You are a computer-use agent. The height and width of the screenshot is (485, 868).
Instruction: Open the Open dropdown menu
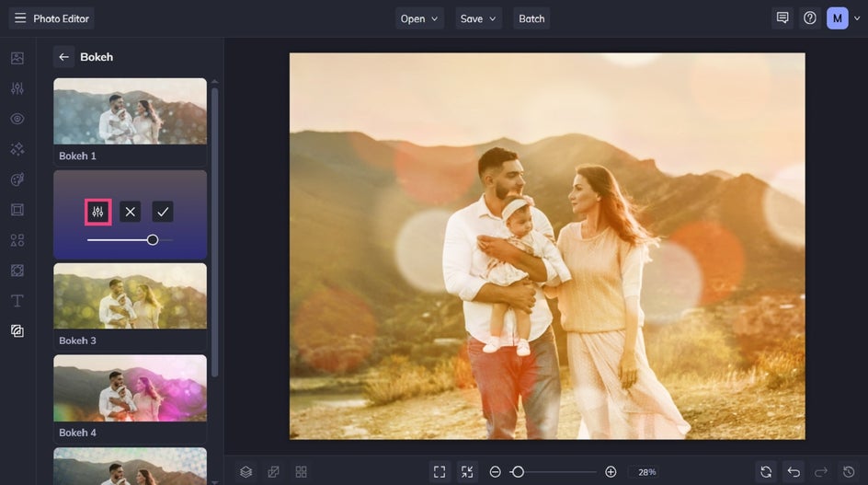419,18
